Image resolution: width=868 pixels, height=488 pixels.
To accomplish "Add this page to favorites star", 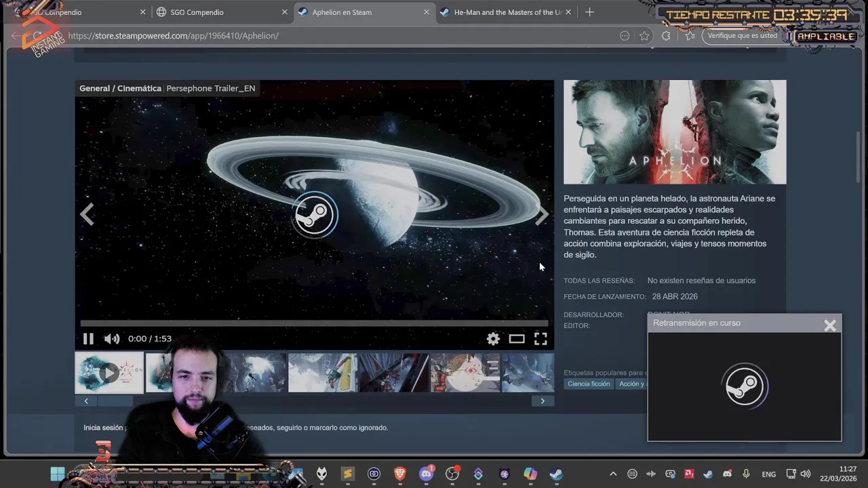I will [x=644, y=36].
